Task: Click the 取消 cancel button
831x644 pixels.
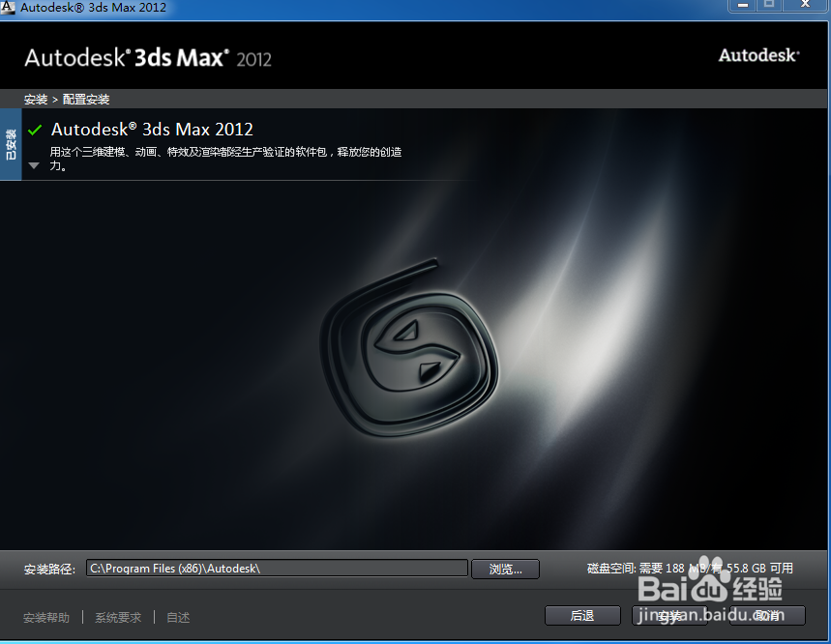Action: coord(767,615)
